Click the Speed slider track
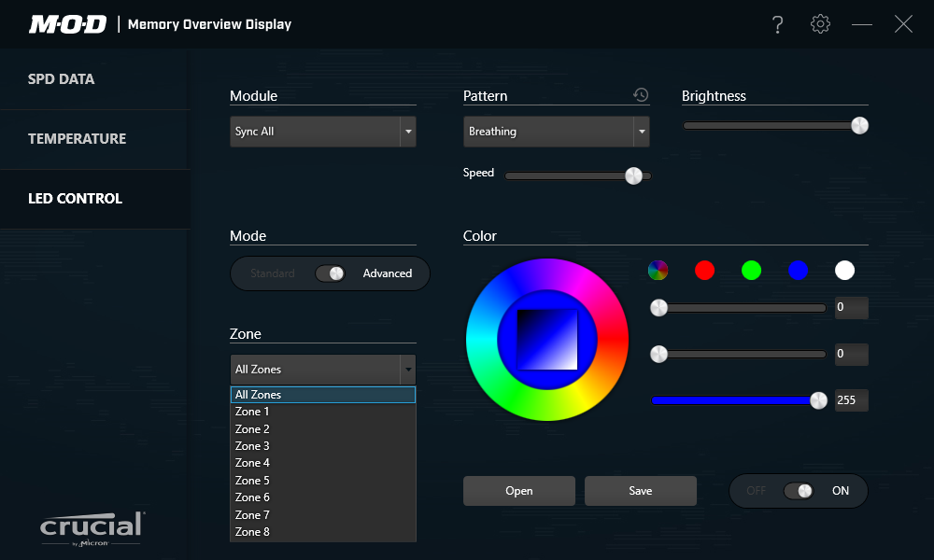934x560 pixels. coord(560,175)
